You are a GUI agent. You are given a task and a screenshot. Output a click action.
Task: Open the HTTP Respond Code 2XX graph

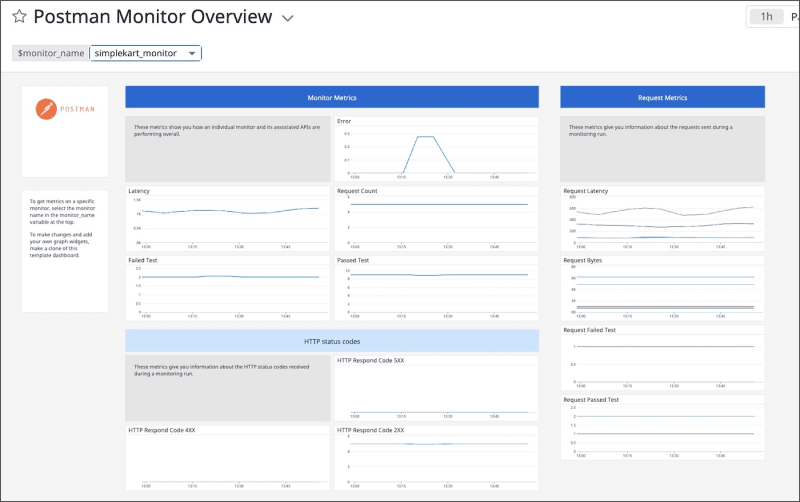coord(436,458)
